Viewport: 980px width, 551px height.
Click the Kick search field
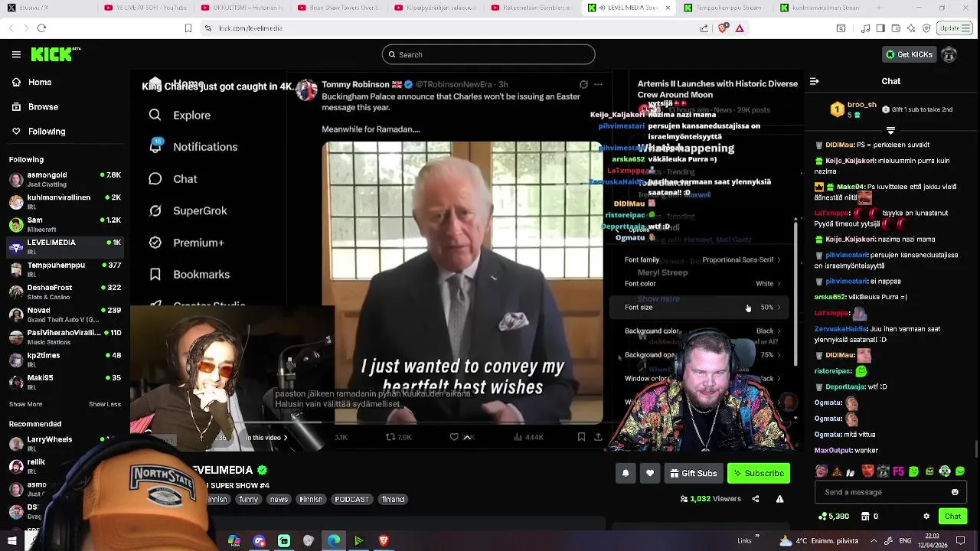click(x=488, y=54)
